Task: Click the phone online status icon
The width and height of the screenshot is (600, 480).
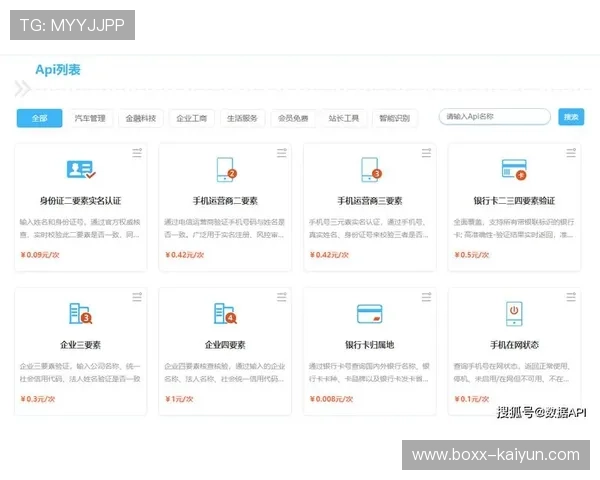Action: tap(514, 313)
